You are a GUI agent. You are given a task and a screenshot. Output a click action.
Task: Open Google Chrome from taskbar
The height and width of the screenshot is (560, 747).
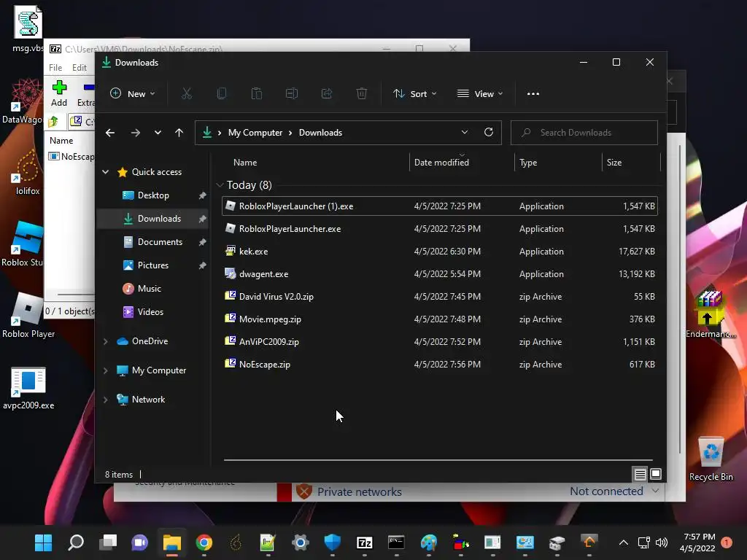[x=204, y=542]
